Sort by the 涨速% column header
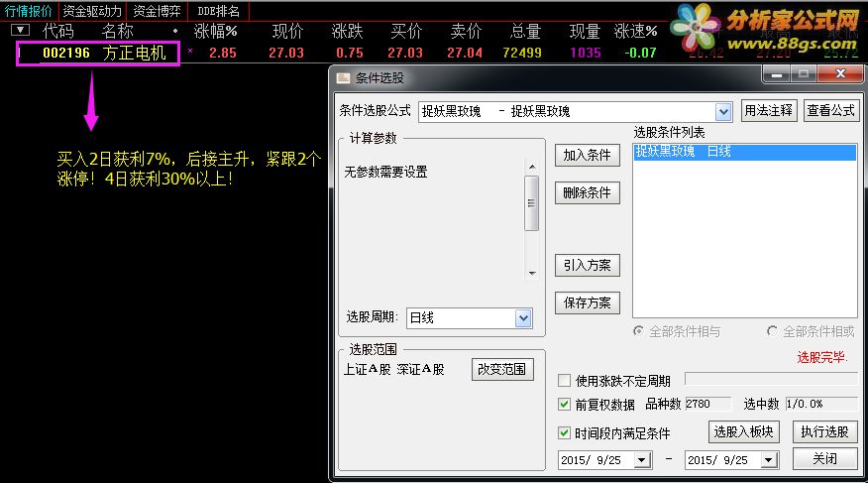868x483 pixels. coord(635,31)
